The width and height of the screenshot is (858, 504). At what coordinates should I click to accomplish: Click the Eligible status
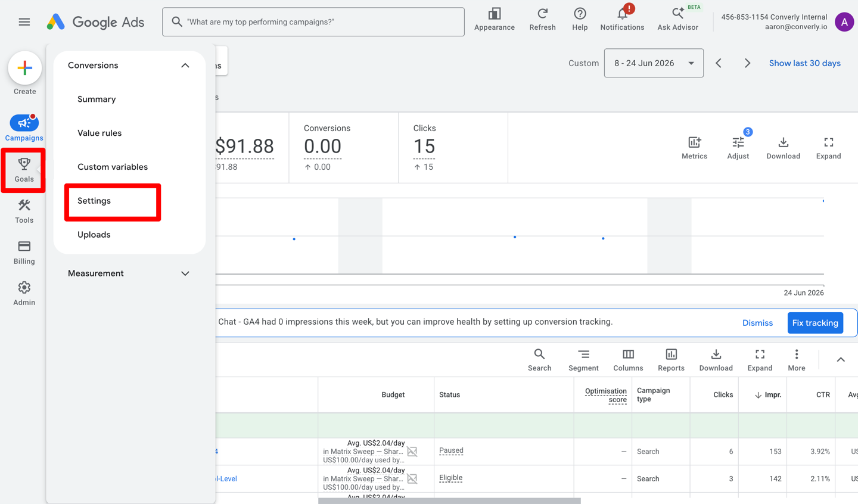[x=450, y=478]
